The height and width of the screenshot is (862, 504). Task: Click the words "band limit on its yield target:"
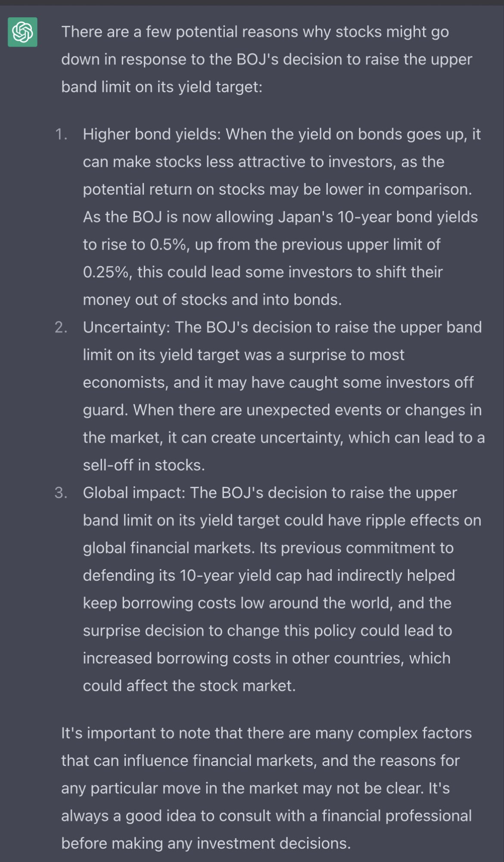click(x=162, y=87)
